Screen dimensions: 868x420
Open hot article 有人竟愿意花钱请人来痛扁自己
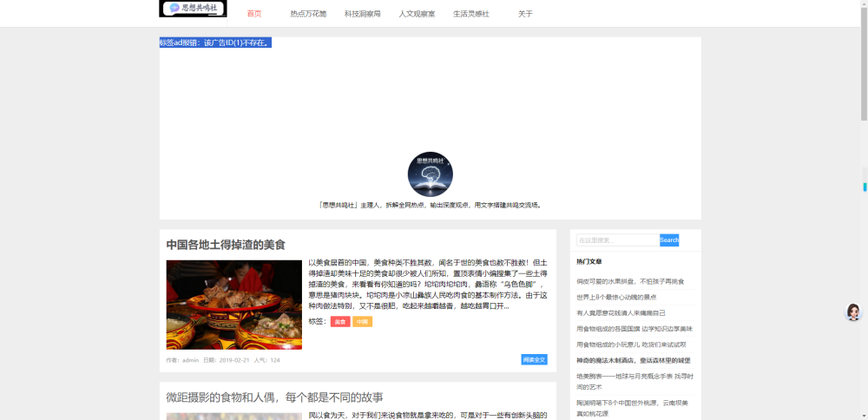(621, 312)
